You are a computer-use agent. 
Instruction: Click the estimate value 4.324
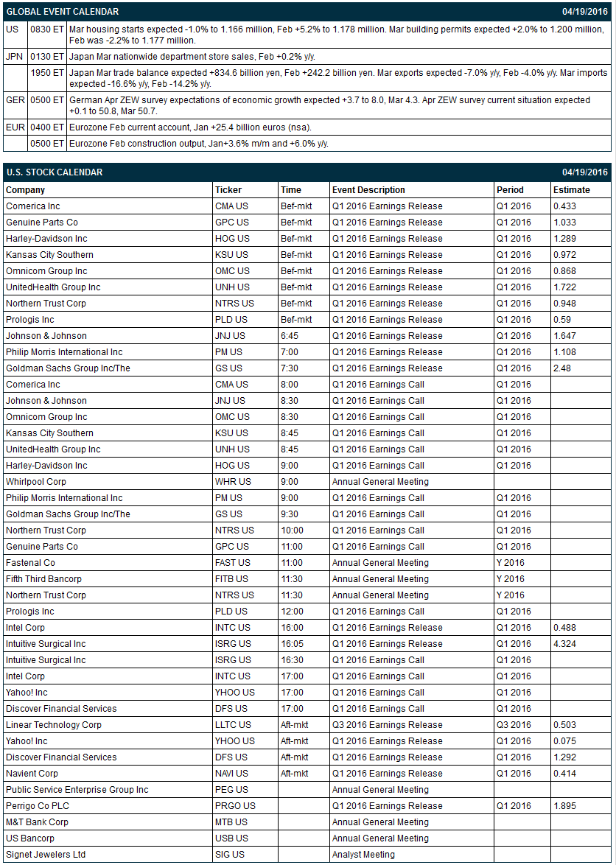(564, 643)
